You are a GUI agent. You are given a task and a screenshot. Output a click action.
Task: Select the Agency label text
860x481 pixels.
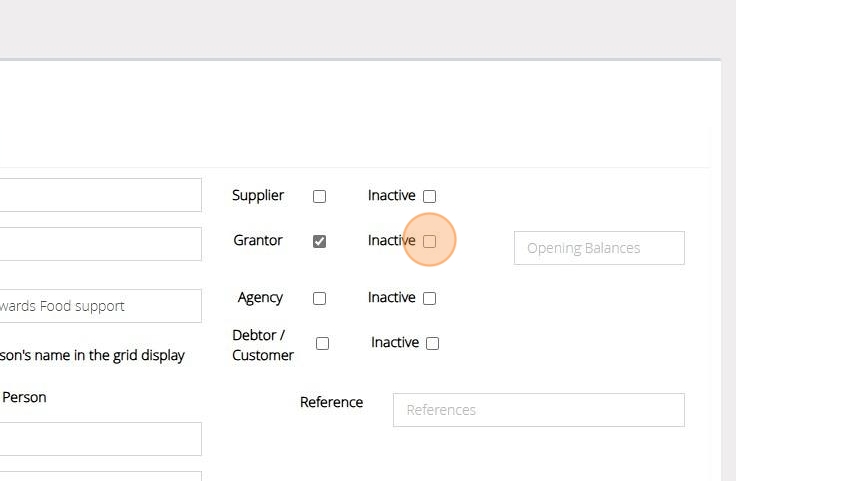point(260,297)
